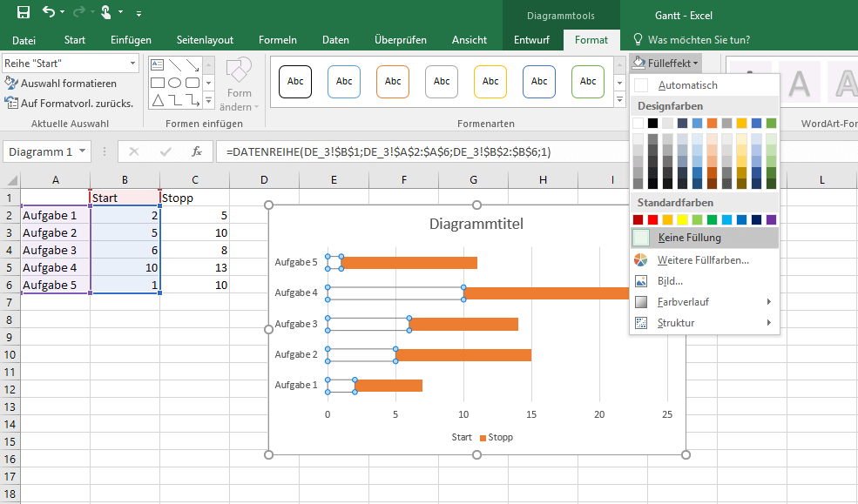This screenshot has height=504, width=858.
Task: Expand Farbverlauf submenu
Action: tap(704, 302)
